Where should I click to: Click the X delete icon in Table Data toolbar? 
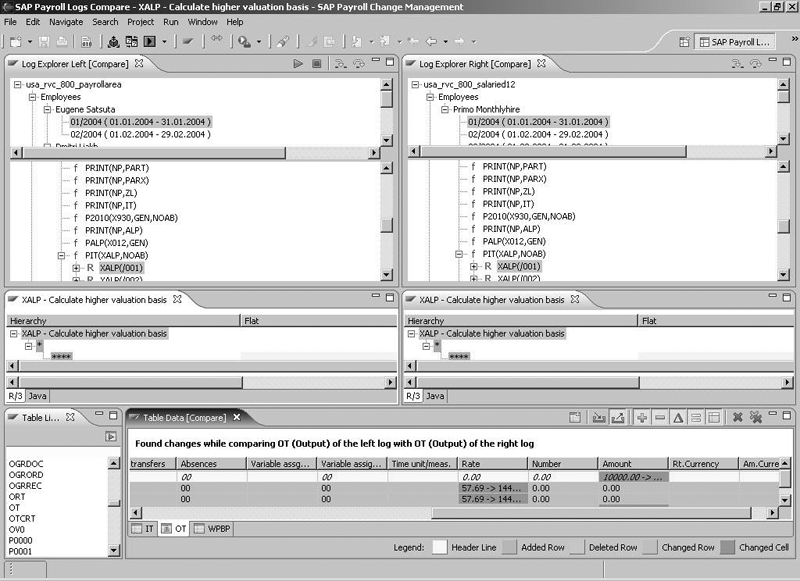pyautogui.click(x=737, y=417)
